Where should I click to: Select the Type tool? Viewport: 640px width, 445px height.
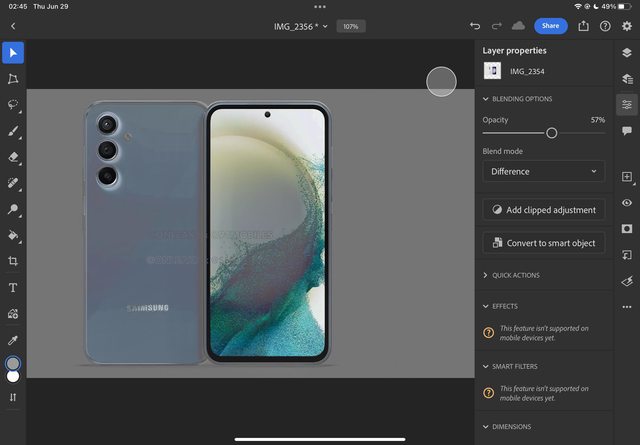(13, 288)
